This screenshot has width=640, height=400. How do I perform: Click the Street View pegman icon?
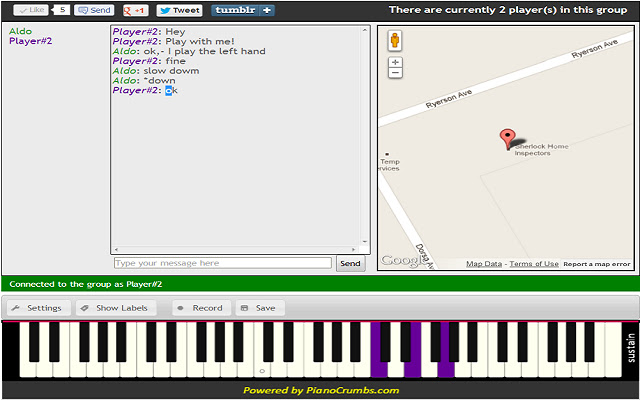(x=396, y=41)
